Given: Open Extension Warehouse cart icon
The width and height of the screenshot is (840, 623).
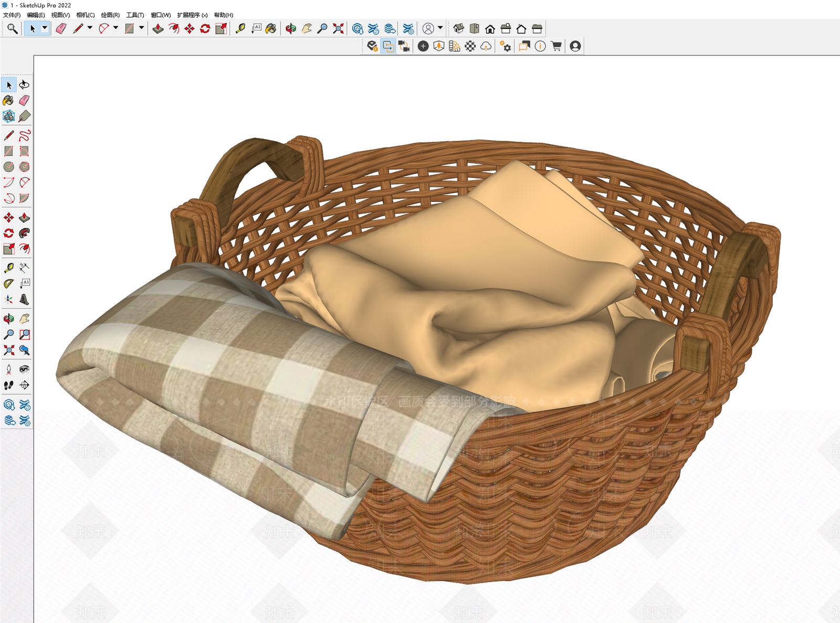Looking at the screenshot, I should pos(556,46).
